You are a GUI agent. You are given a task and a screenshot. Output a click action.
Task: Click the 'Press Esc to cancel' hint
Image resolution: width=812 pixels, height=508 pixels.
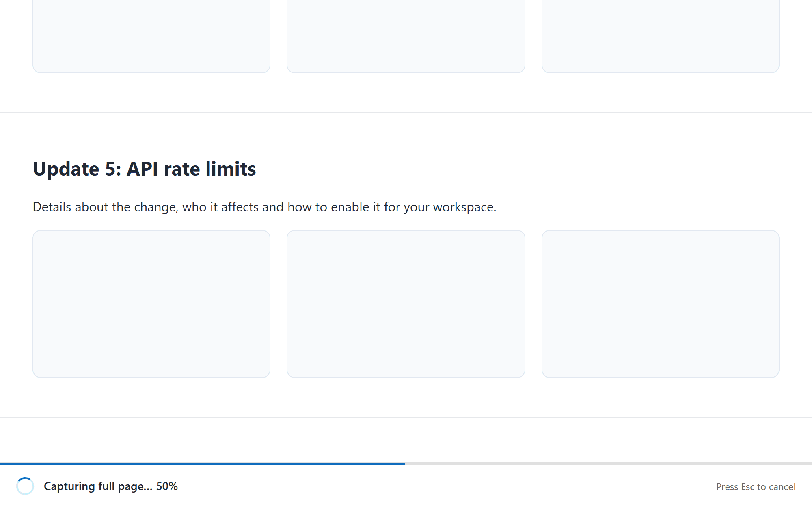click(x=756, y=486)
